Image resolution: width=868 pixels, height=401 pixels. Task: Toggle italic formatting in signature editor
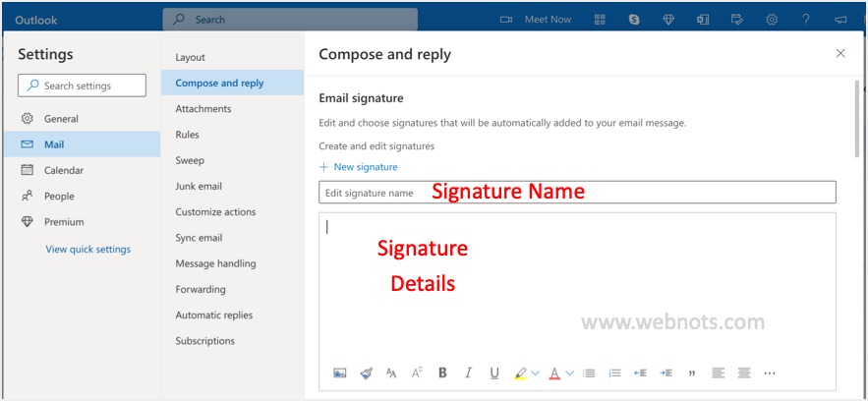tap(468, 373)
